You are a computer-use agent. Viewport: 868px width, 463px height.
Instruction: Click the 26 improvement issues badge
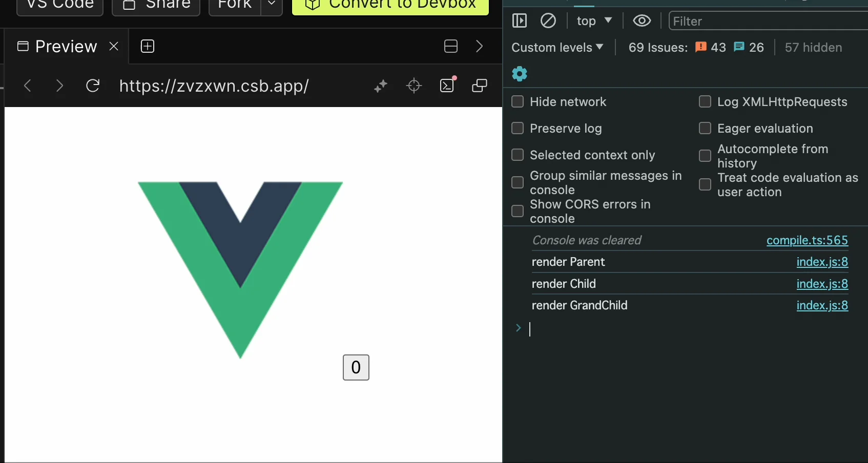(x=749, y=48)
